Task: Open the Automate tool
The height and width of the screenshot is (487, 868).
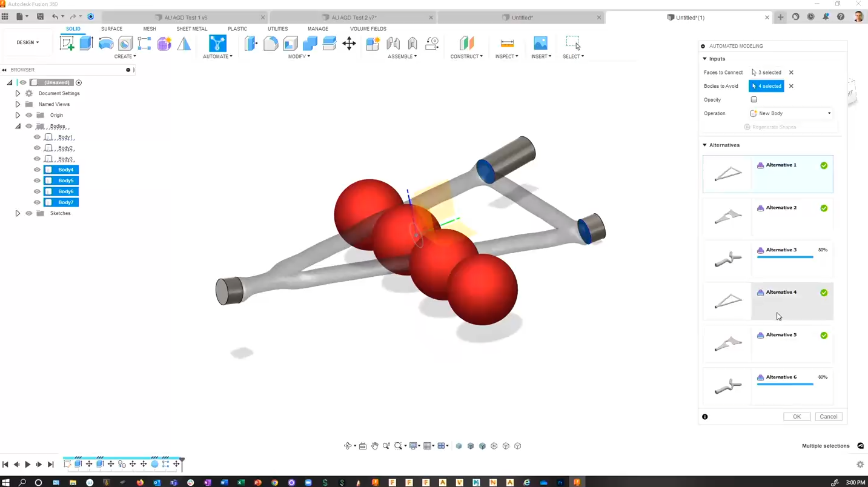Action: pos(217,44)
